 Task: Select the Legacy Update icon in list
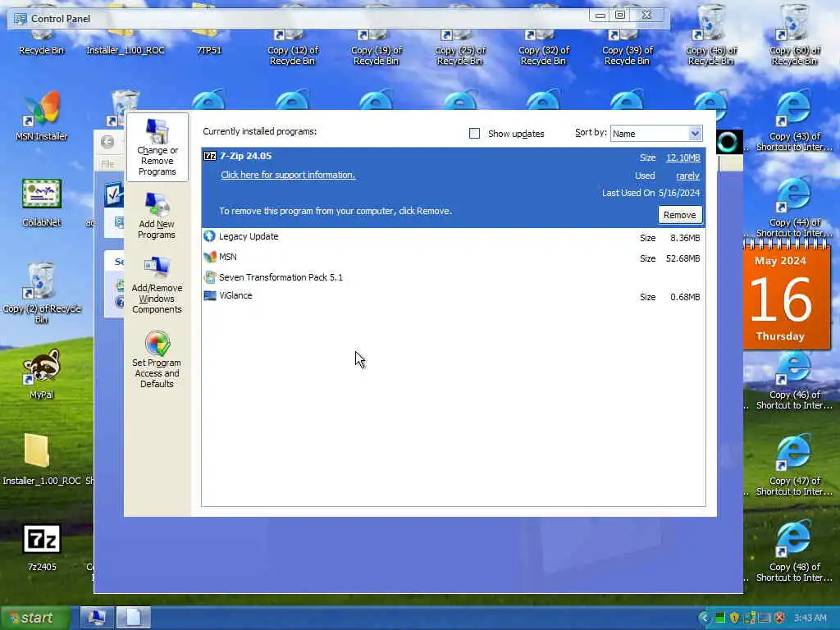point(209,236)
